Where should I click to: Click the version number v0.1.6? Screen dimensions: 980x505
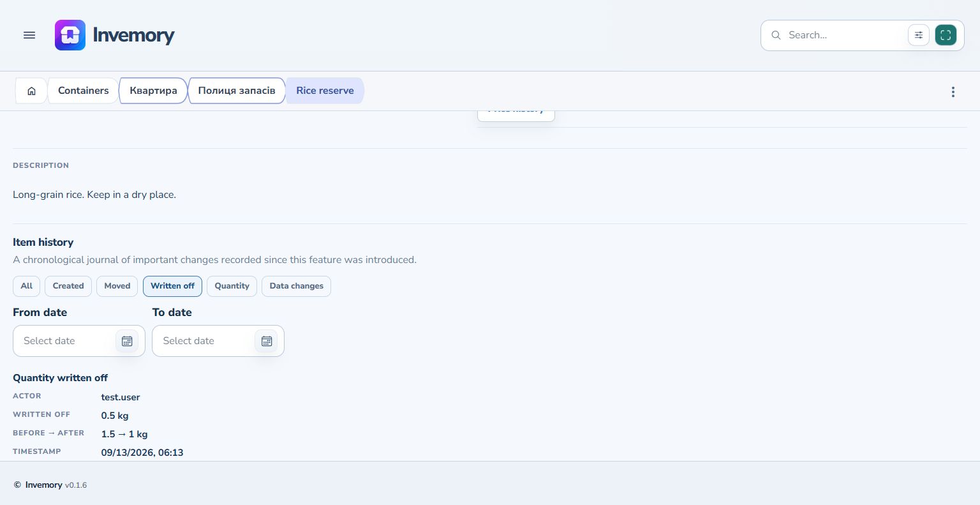click(76, 485)
